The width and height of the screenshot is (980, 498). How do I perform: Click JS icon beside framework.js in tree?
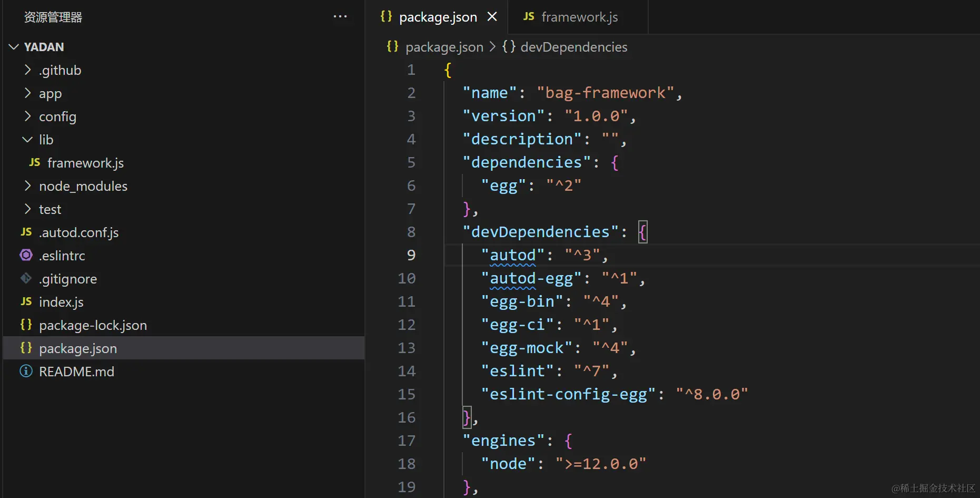click(35, 162)
